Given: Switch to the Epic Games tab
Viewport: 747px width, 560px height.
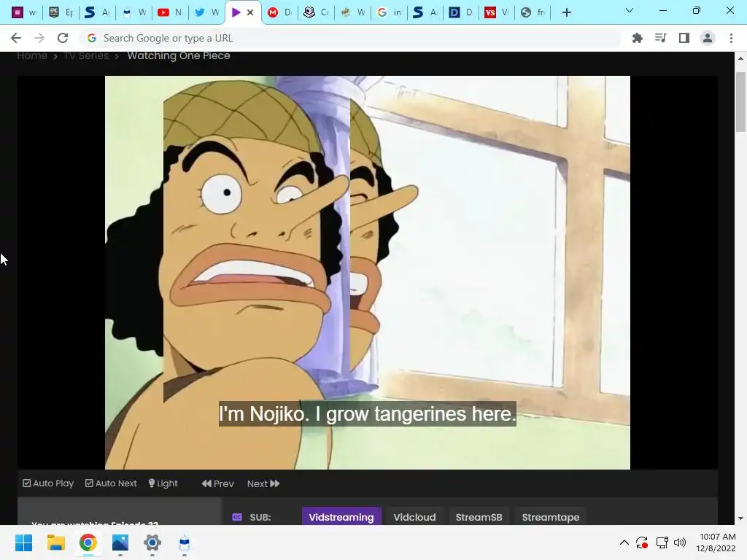Looking at the screenshot, I should pyautogui.click(x=61, y=12).
